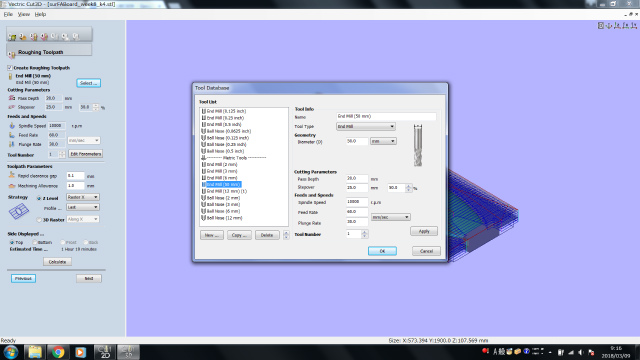Click the Diameter (D) input field
This screenshot has height=360, width=640.
(357, 141)
